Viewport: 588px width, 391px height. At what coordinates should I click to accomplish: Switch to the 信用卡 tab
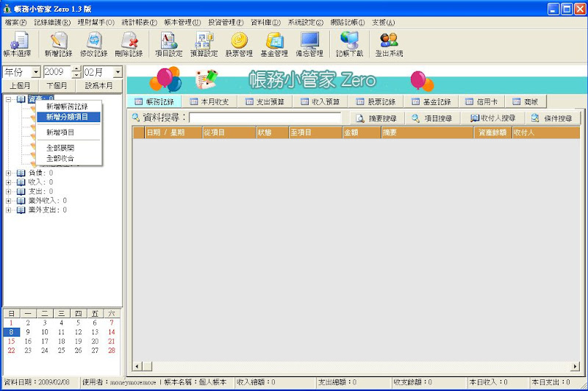481,101
